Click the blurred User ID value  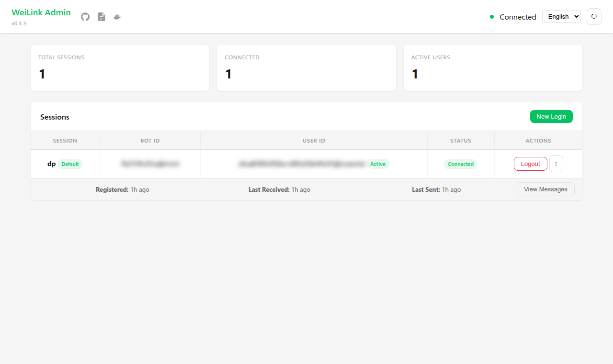301,164
